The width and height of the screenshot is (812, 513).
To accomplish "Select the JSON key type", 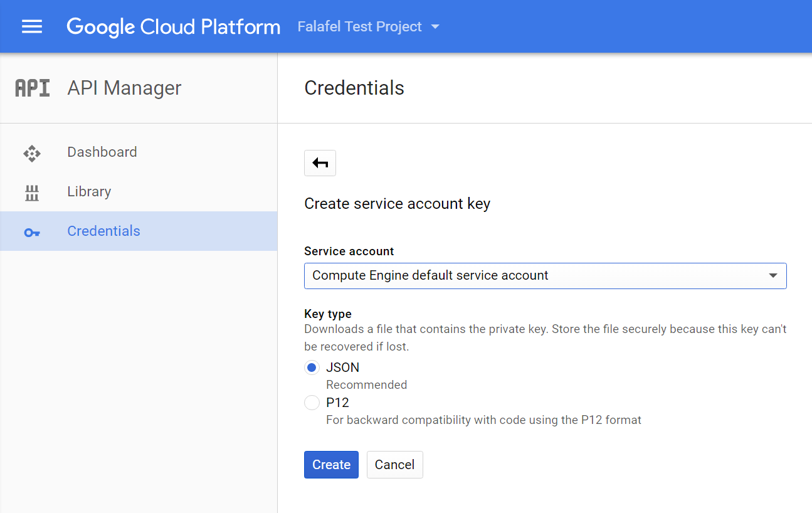I will (x=312, y=367).
